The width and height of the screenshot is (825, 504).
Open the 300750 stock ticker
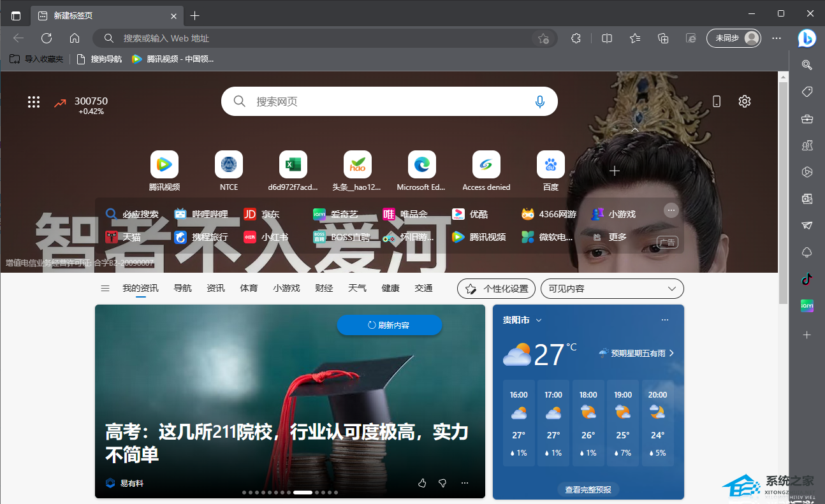tap(81, 105)
